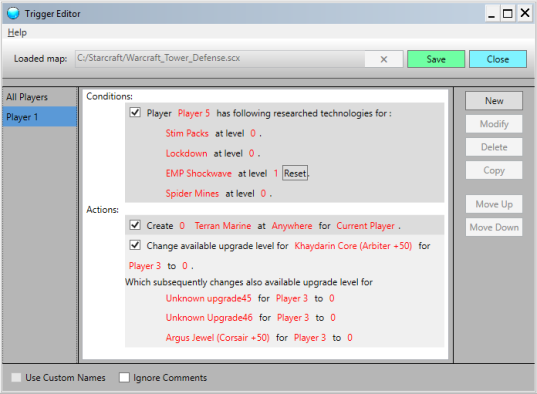Screen dimensions: 537x394
Task: Click Player 3 below Change available upgrade
Action: (145, 266)
